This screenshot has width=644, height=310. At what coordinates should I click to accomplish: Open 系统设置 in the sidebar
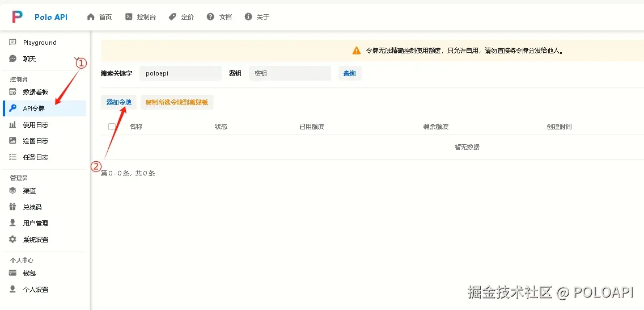click(44, 239)
